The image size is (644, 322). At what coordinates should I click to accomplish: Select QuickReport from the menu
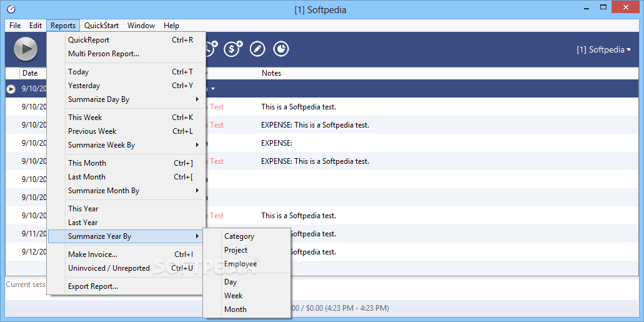click(x=126, y=40)
